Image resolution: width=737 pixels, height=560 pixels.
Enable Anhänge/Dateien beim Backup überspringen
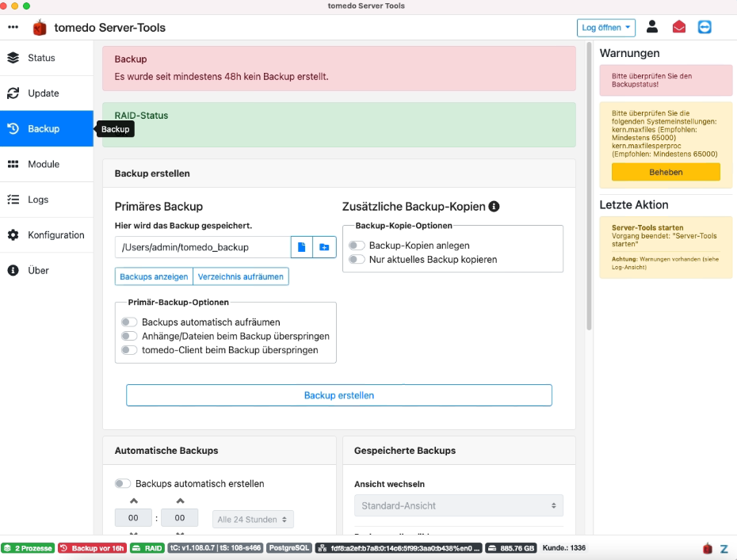(129, 336)
